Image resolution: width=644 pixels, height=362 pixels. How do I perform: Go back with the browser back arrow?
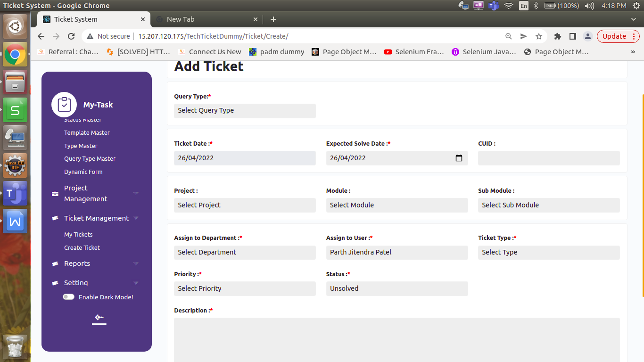click(41, 36)
